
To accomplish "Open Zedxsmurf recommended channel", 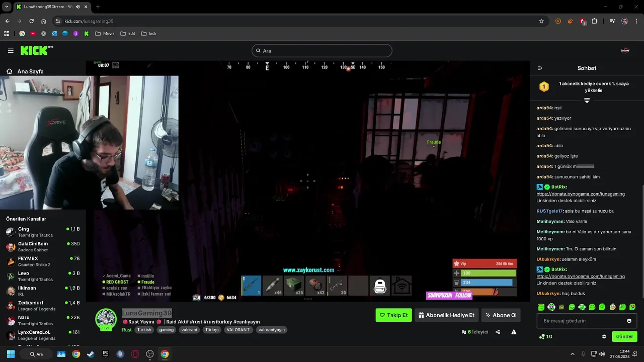I will pos(43,306).
